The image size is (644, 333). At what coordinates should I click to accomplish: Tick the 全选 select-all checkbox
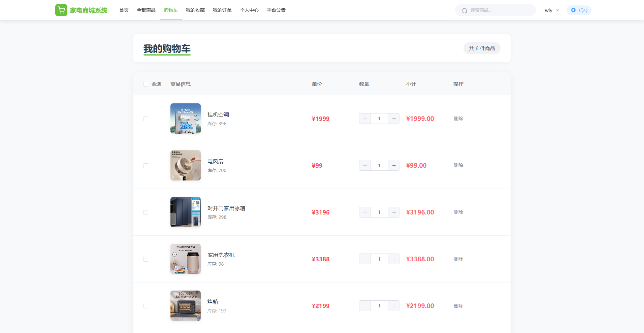146,84
